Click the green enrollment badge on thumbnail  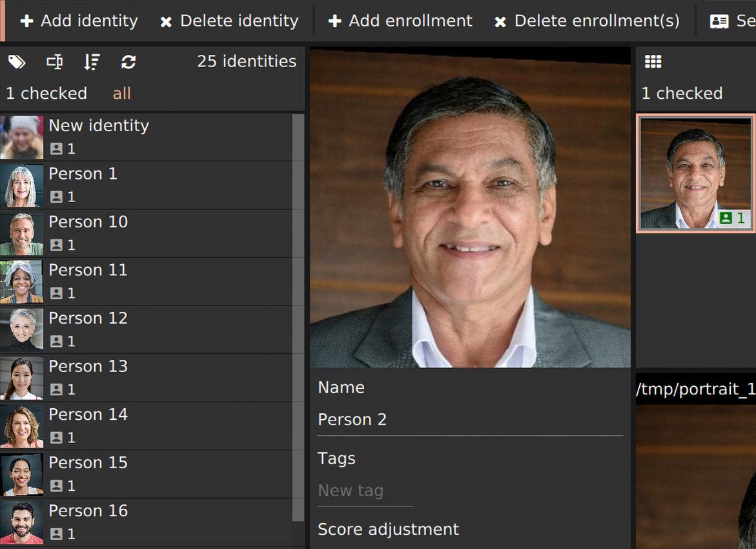click(733, 218)
